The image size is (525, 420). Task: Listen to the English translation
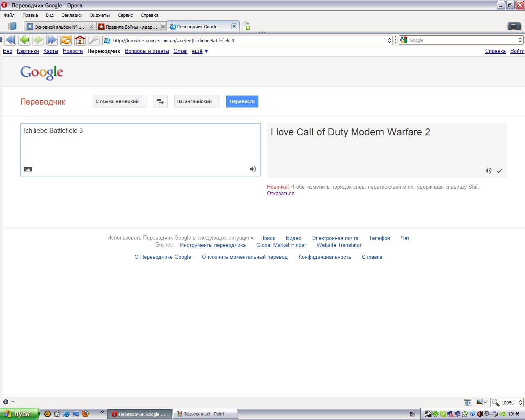(x=488, y=171)
